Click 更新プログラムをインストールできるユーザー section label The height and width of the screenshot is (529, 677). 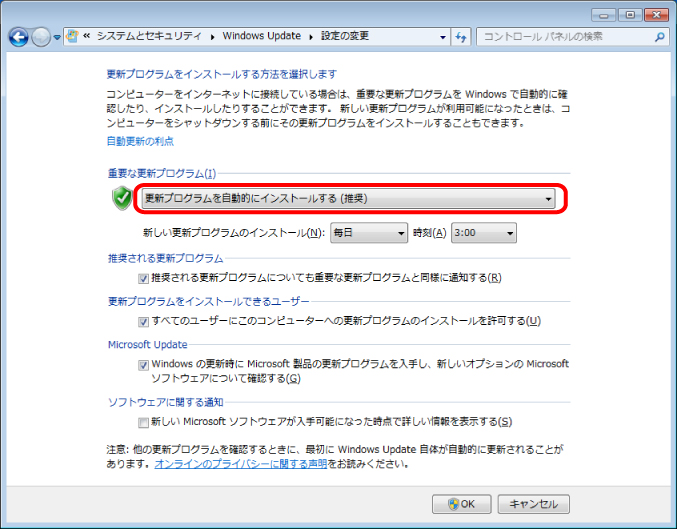209,301
